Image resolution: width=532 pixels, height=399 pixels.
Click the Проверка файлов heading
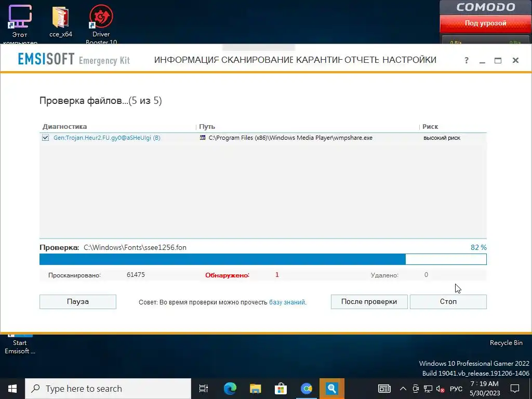100,101
